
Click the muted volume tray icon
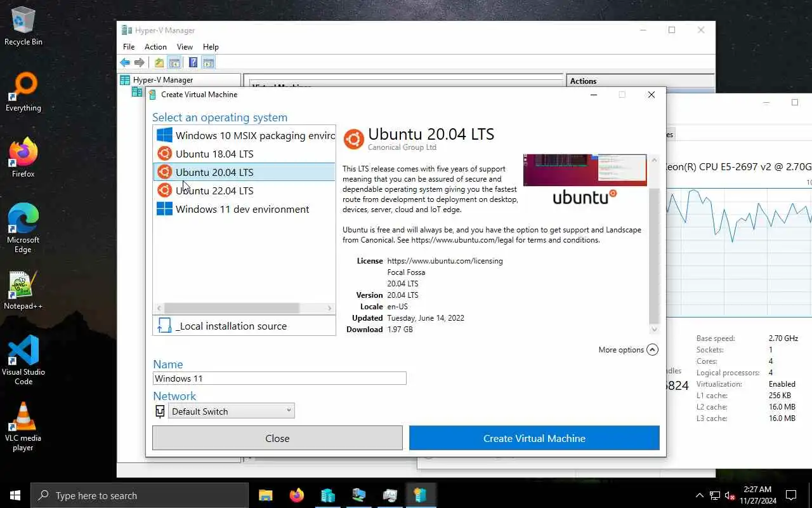(x=730, y=495)
